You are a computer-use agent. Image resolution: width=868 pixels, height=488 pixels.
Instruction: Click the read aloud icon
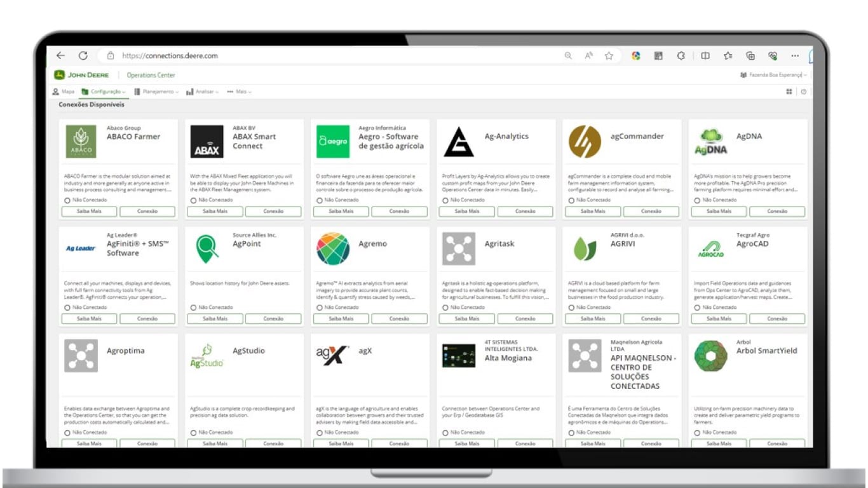[x=588, y=56]
